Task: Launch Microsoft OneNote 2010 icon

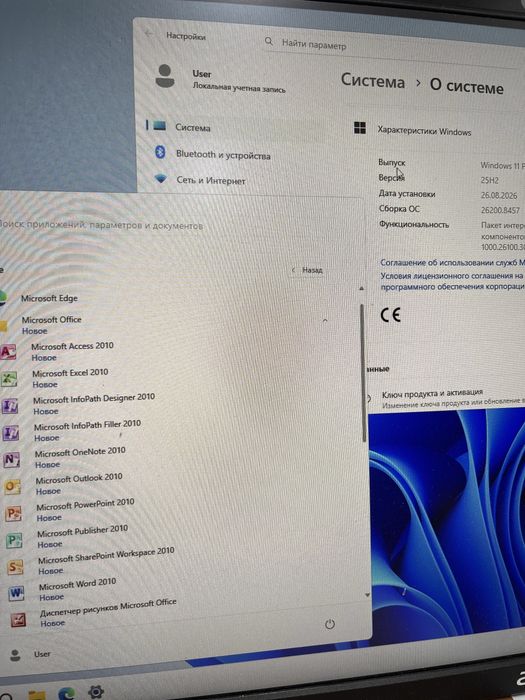Action: tap(11, 459)
